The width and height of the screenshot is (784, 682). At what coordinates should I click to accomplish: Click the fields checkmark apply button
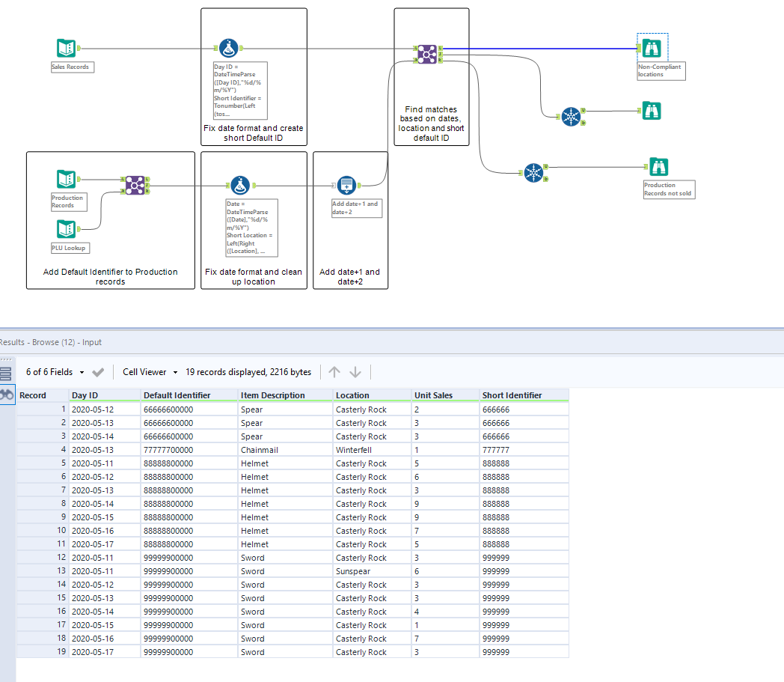pyautogui.click(x=97, y=372)
